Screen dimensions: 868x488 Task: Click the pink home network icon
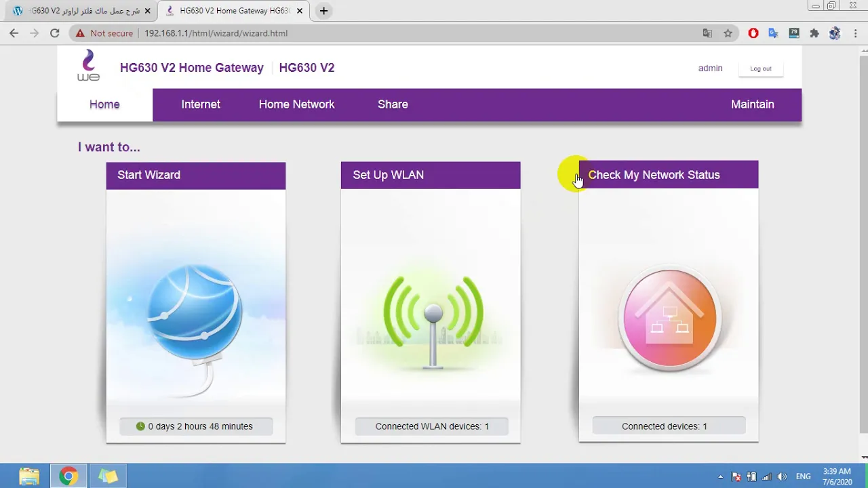coord(669,319)
